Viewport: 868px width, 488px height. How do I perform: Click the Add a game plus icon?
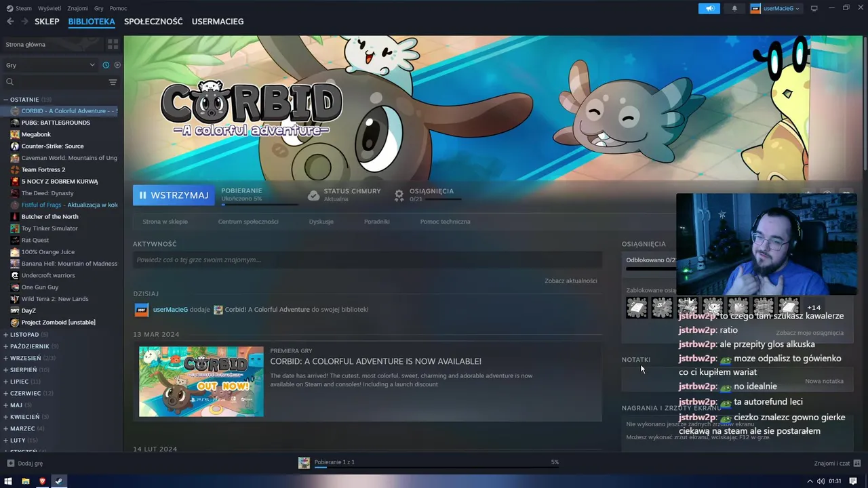tap(10, 464)
